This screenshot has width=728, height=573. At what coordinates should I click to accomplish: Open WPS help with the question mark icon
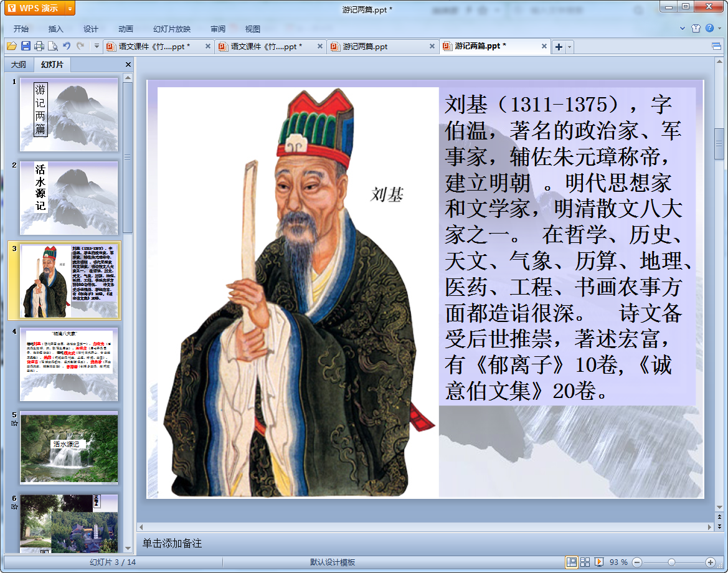[709, 28]
